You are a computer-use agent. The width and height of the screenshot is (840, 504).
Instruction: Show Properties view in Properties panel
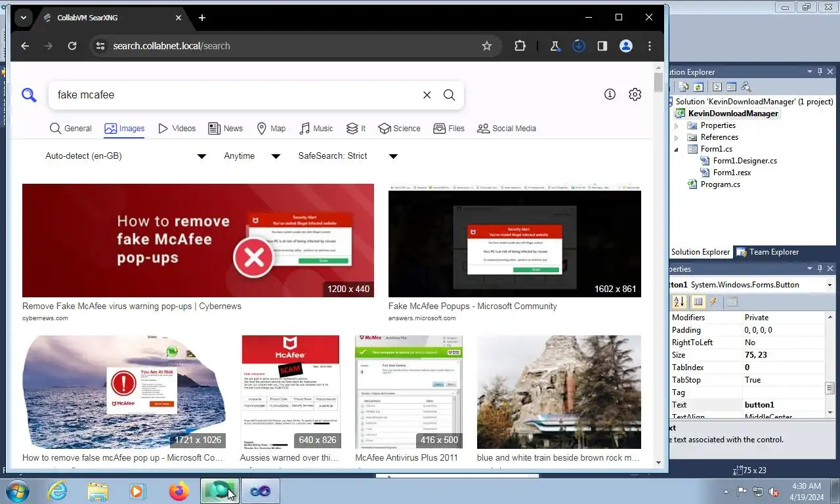[x=698, y=302]
